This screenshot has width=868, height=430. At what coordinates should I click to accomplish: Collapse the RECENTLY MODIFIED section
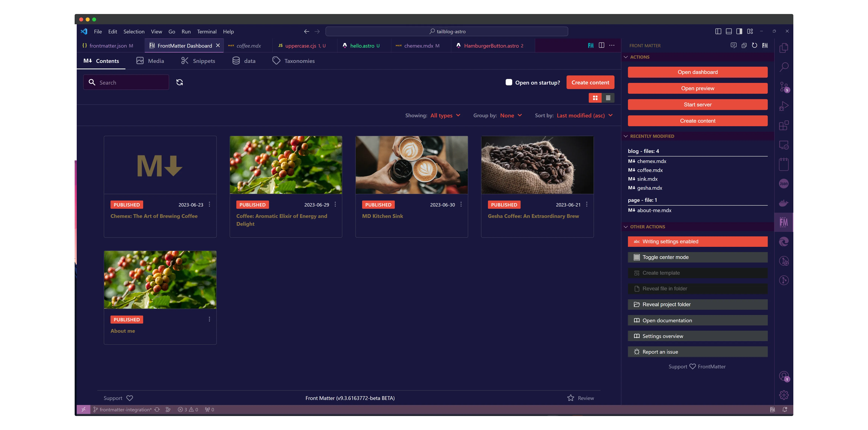pos(652,136)
